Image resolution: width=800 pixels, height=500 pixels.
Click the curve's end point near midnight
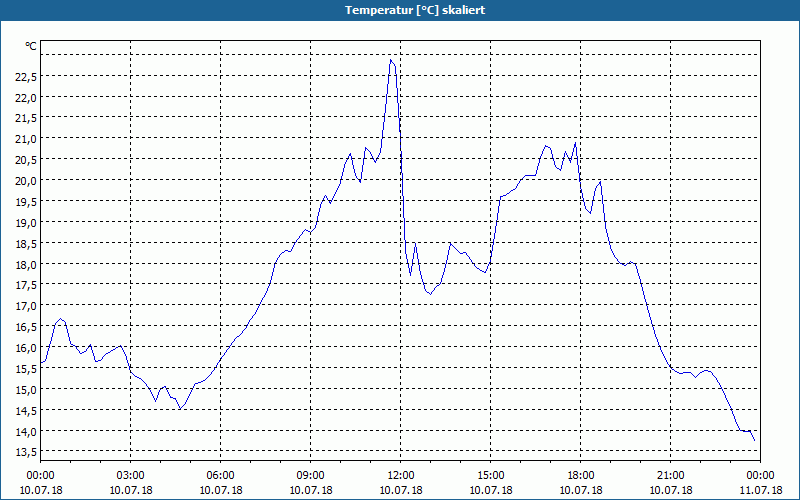pyautogui.click(x=754, y=440)
